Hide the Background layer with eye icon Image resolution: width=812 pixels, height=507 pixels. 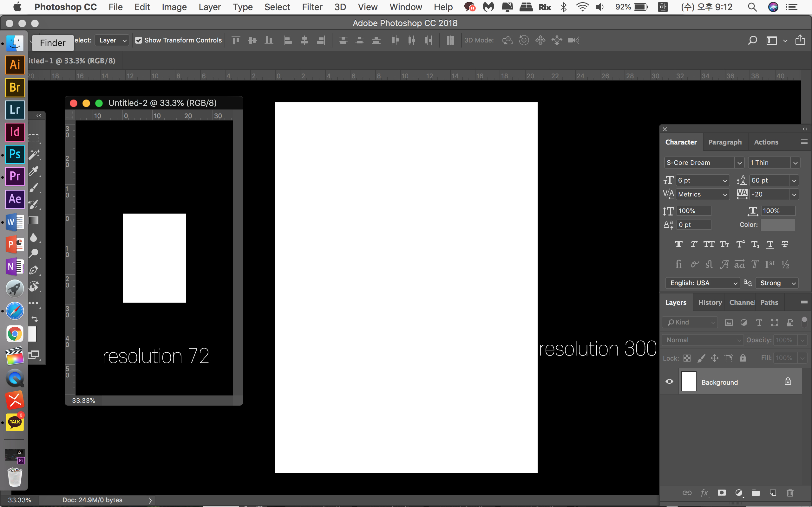669,382
